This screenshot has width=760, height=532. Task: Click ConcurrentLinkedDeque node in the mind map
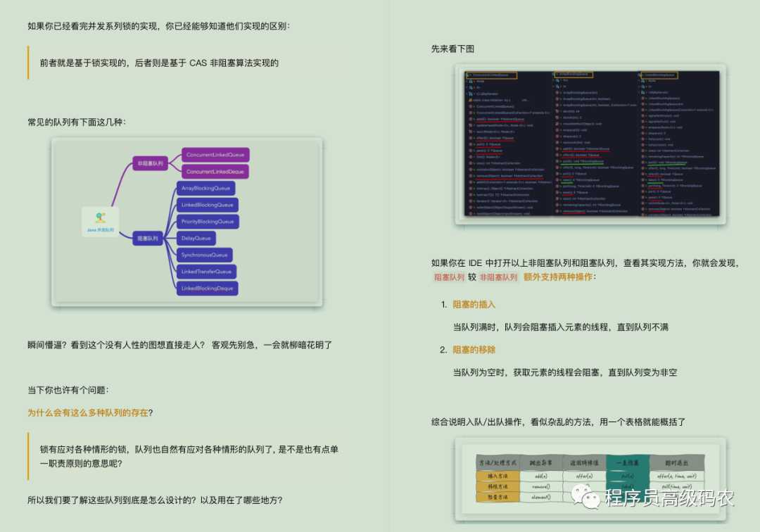(x=215, y=172)
